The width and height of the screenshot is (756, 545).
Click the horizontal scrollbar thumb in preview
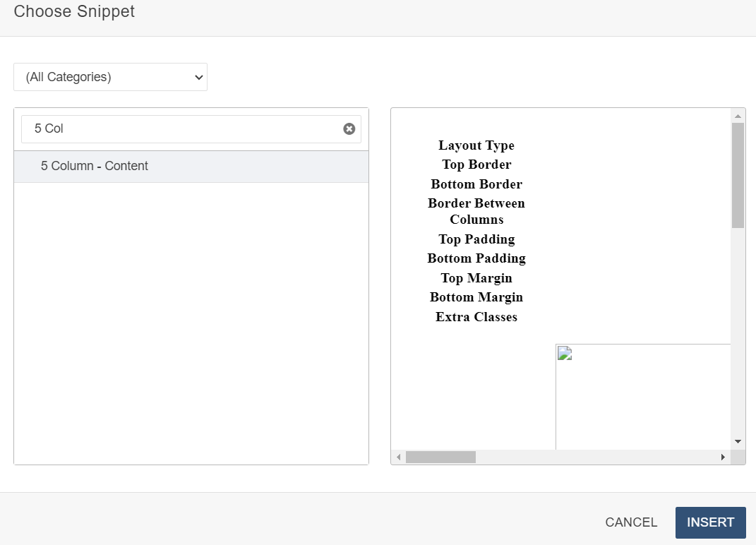[440, 457]
